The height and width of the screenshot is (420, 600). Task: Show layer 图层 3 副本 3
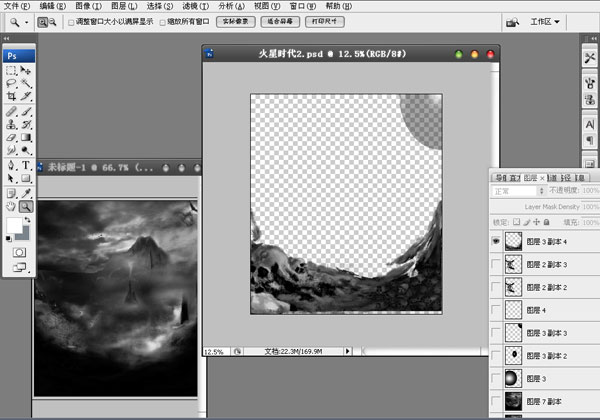coord(496,333)
